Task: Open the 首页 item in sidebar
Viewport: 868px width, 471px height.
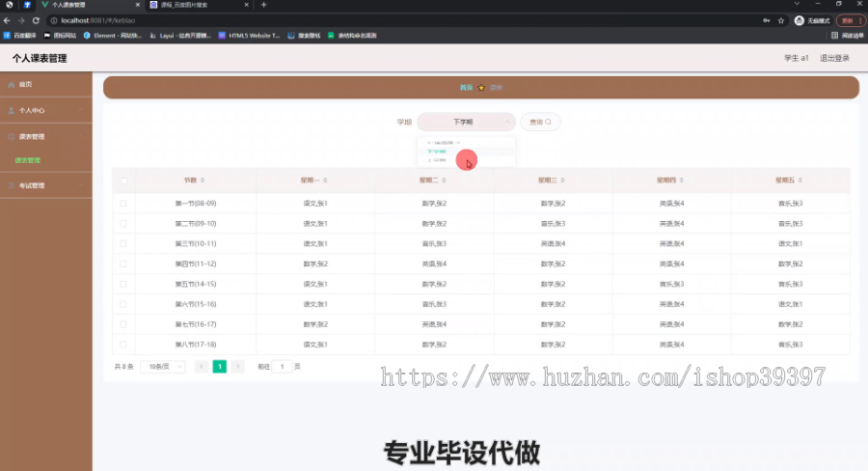Action: [x=46, y=85]
